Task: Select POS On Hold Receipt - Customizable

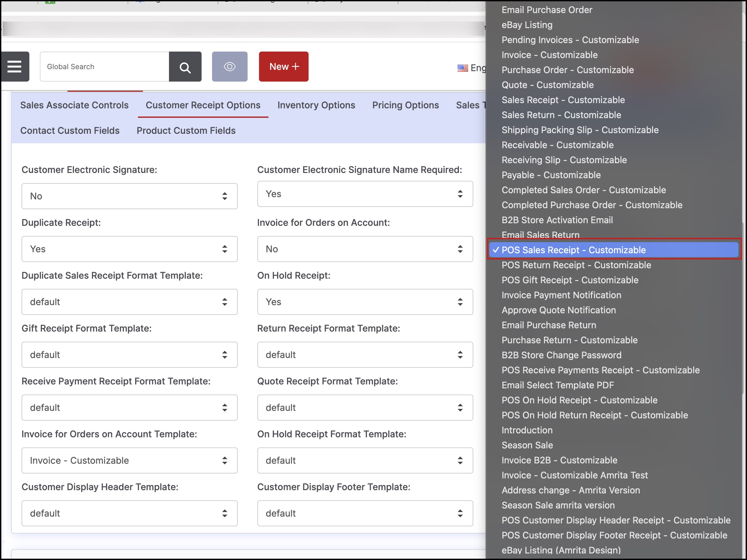Action: (614, 400)
